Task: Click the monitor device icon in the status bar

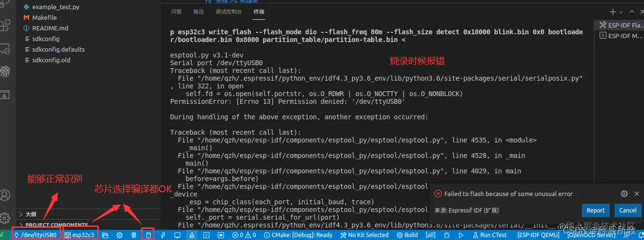Action: coord(177,235)
